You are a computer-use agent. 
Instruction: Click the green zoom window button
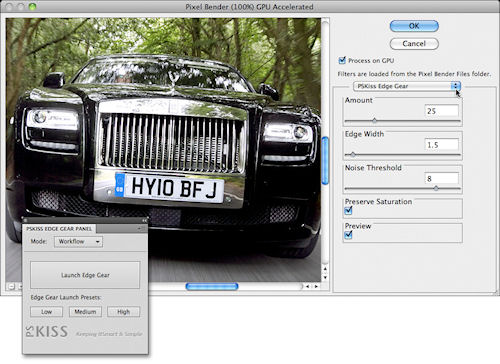click(32, 7)
